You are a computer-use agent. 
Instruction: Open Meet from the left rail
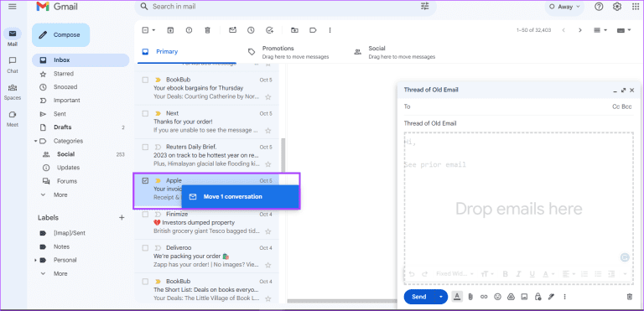(13, 118)
